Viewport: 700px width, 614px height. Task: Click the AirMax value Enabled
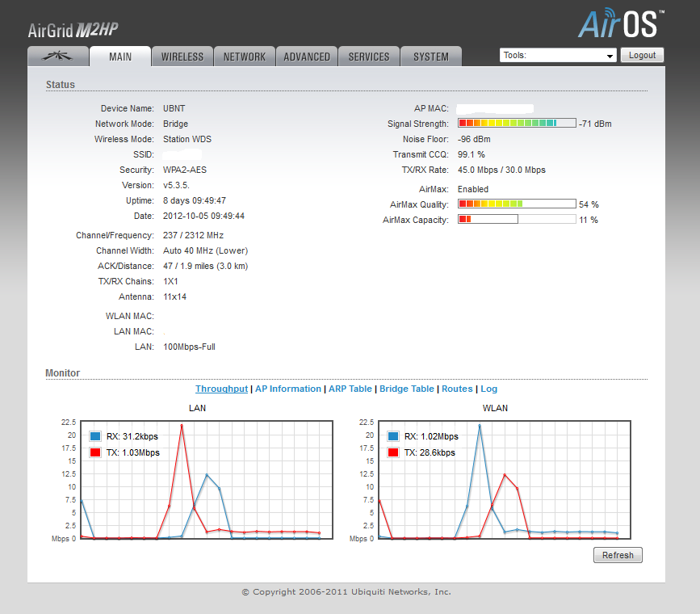473,189
